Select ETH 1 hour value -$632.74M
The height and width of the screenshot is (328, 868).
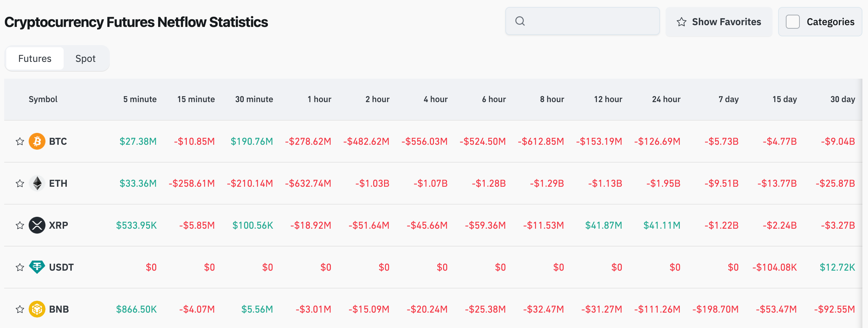point(308,183)
